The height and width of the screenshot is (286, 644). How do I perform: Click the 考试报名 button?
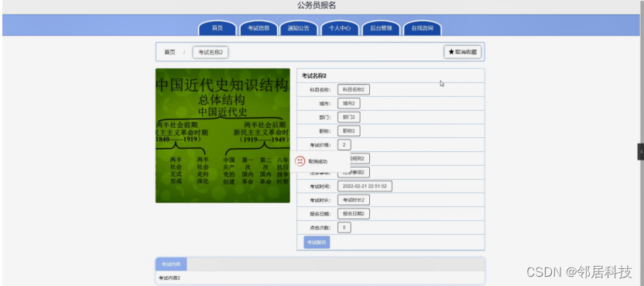click(x=317, y=243)
